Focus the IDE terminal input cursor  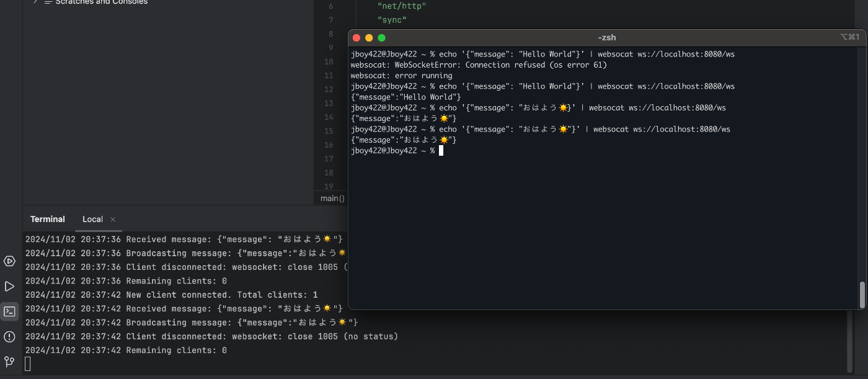click(x=28, y=364)
